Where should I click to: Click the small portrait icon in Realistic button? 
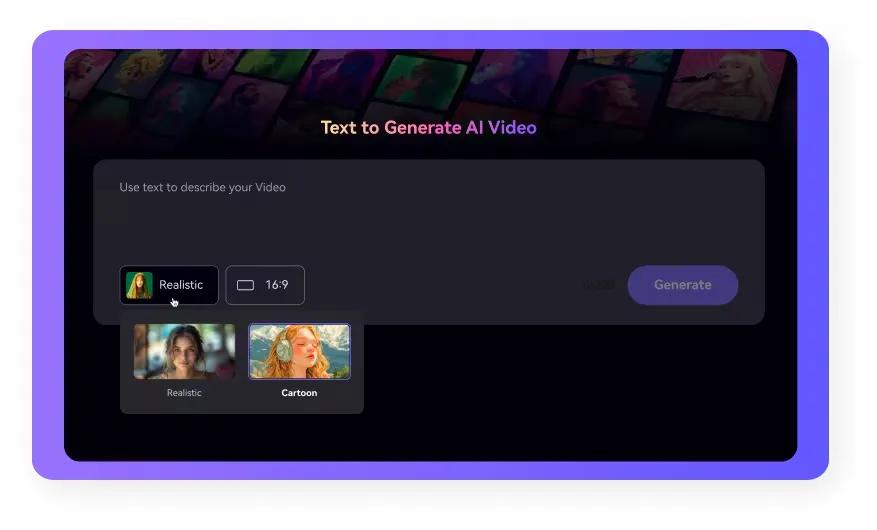point(139,285)
